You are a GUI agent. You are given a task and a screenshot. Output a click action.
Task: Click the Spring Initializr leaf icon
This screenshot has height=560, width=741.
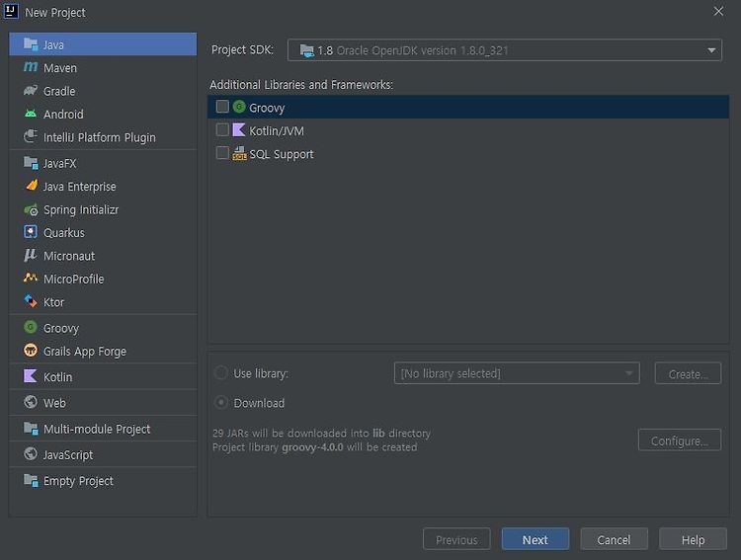[31, 209]
